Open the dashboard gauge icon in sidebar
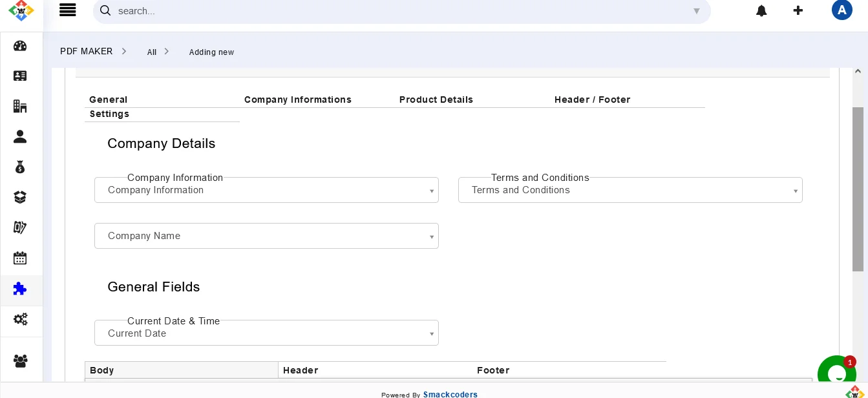This screenshot has width=868, height=398. (20, 46)
